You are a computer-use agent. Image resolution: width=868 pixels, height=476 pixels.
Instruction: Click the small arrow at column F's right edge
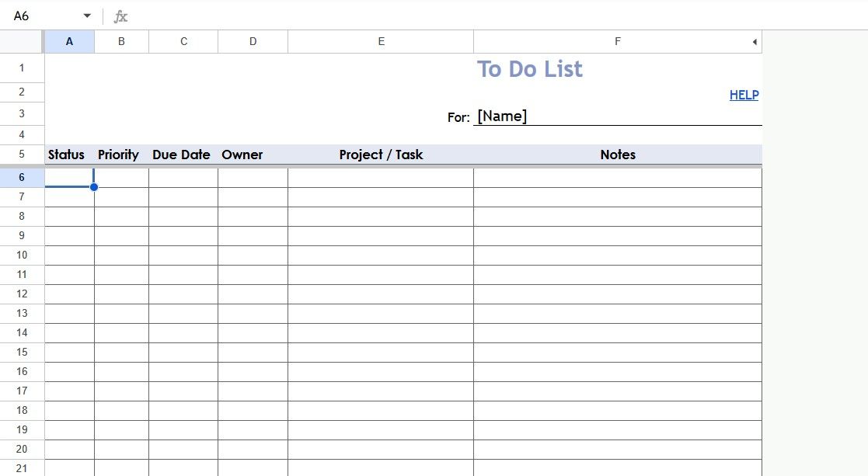coord(753,41)
